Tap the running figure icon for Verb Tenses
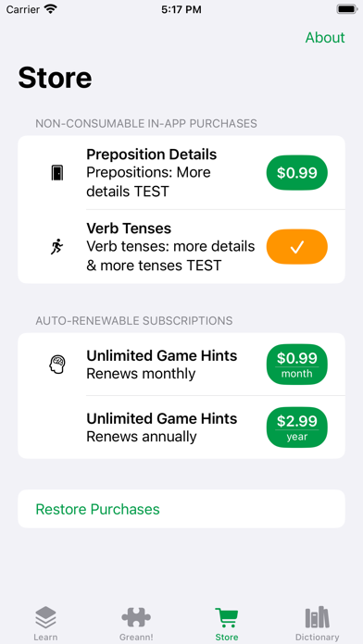Screen dimensions: 363x644 coord(57,246)
